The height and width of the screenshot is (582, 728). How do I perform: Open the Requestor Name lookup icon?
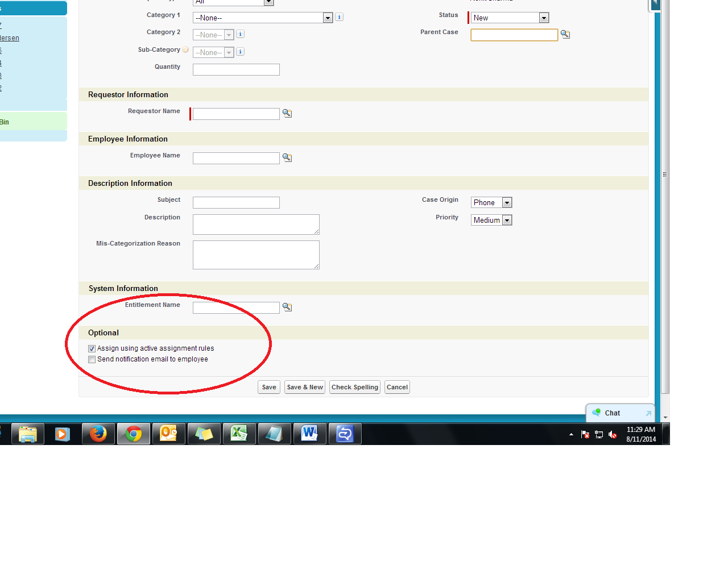coord(287,113)
